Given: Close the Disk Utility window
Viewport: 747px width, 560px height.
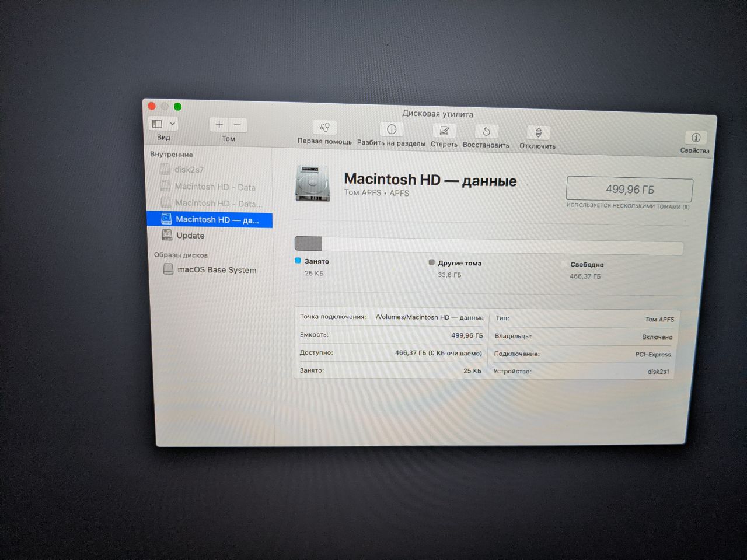Looking at the screenshot, I should coord(152,106).
